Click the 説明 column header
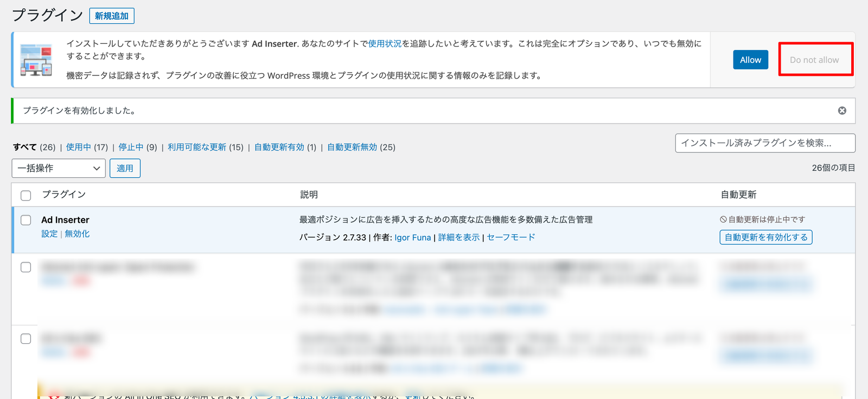 tap(309, 195)
